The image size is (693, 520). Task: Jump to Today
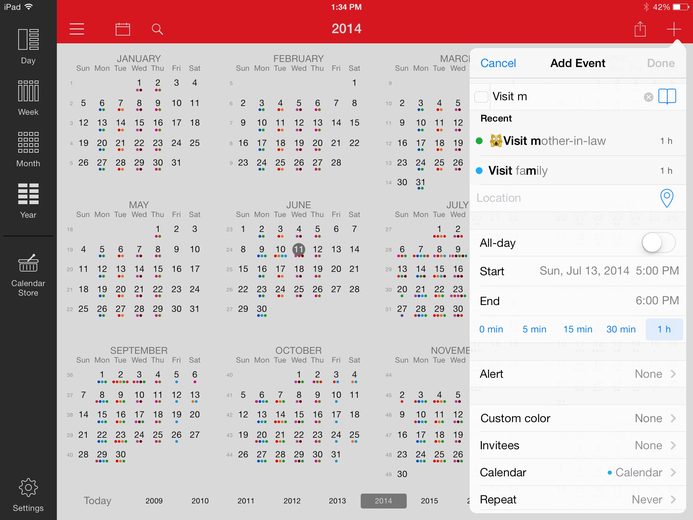[97, 501]
